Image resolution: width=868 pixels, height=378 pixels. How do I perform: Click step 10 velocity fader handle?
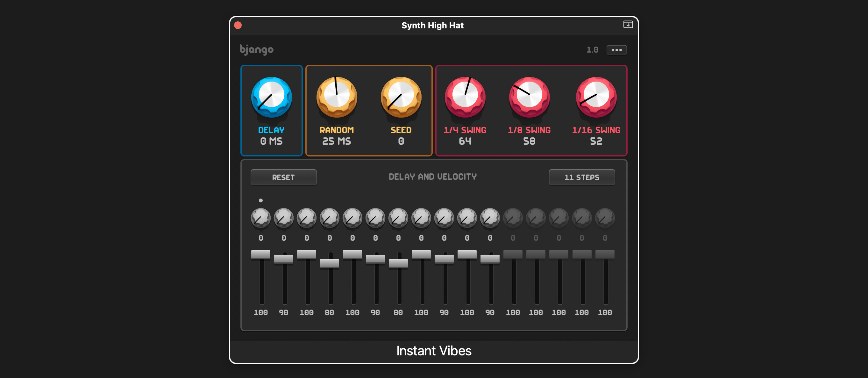tap(467, 255)
